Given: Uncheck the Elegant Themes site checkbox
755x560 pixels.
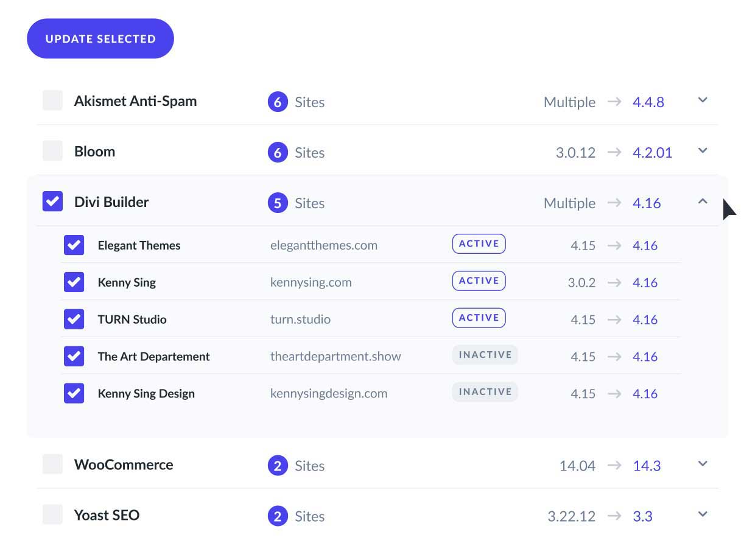Looking at the screenshot, I should (x=74, y=245).
